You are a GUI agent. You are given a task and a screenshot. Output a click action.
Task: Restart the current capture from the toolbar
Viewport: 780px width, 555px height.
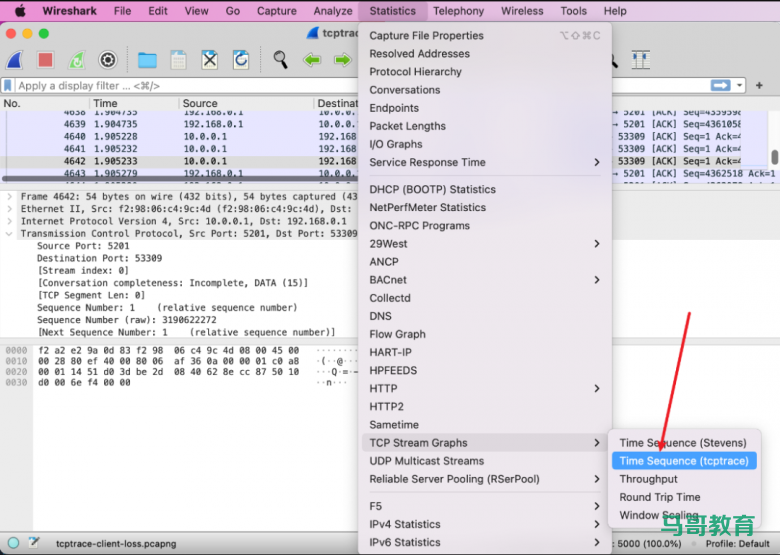click(76, 60)
